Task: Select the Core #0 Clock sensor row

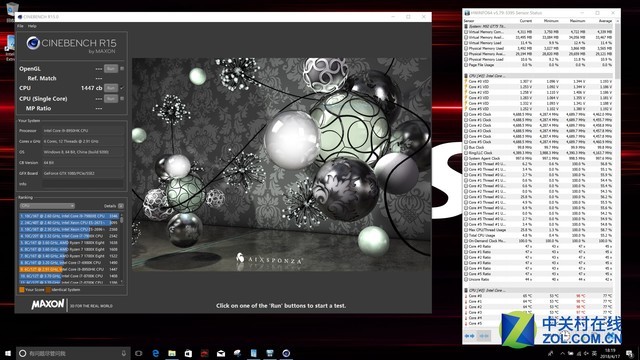Action: click(538, 114)
